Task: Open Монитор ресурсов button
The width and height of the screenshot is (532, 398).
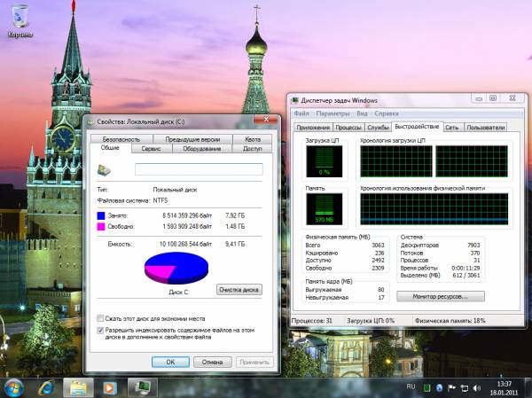Action: [x=441, y=297]
